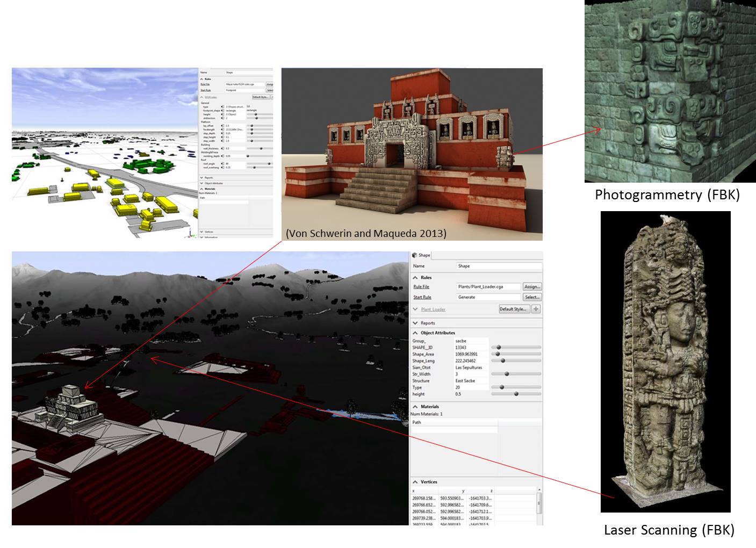
Task: Click the Name field containing Shape
Action: coord(499,266)
